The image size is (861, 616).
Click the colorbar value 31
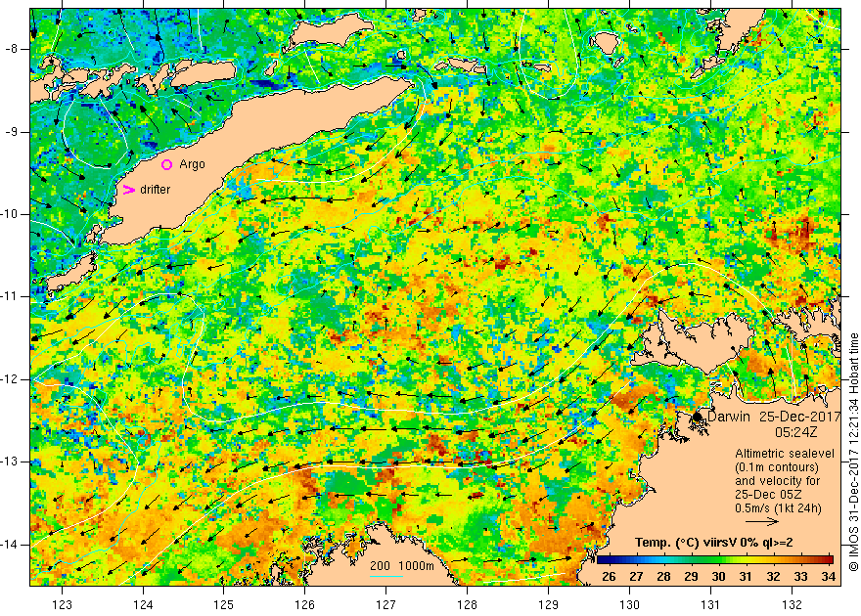[746, 577]
